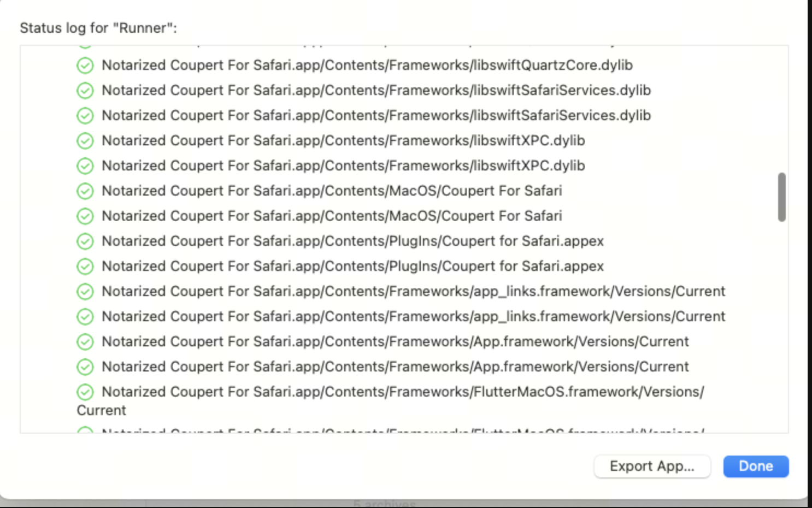Click checkmark of second Coupert for Safari.appex entry
Image resolution: width=812 pixels, height=508 pixels.
(x=85, y=267)
